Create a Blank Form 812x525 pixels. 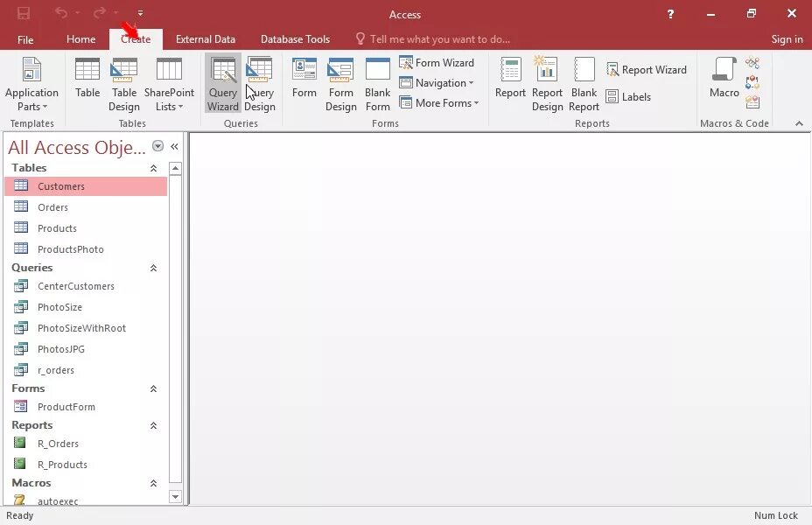coord(377,84)
